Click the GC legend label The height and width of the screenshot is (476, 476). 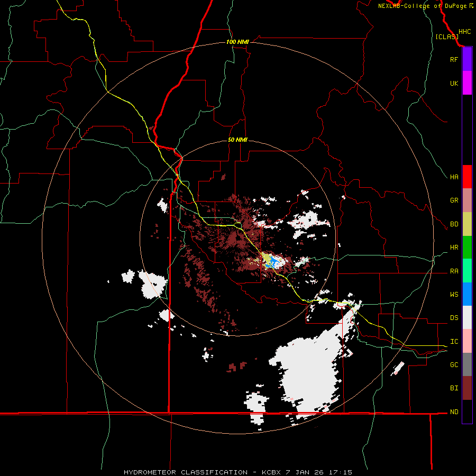454,365
